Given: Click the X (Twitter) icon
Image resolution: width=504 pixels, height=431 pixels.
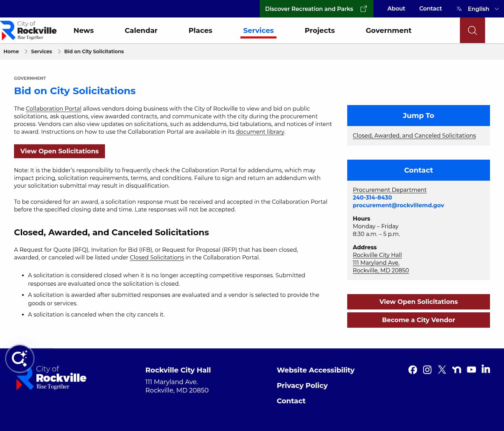Looking at the screenshot, I should tap(442, 369).
